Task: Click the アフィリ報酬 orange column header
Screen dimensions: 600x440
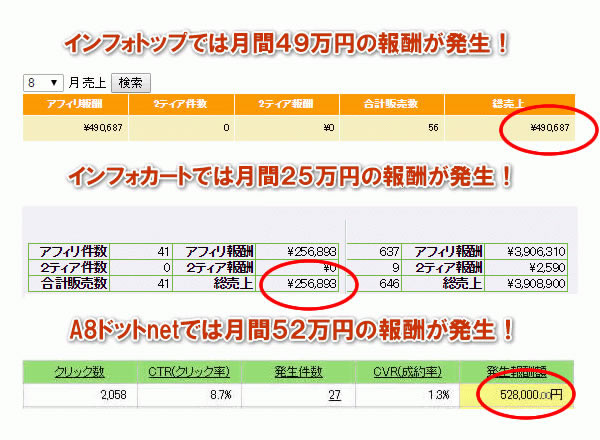Action: pyautogui.click(x=75, y=104)
